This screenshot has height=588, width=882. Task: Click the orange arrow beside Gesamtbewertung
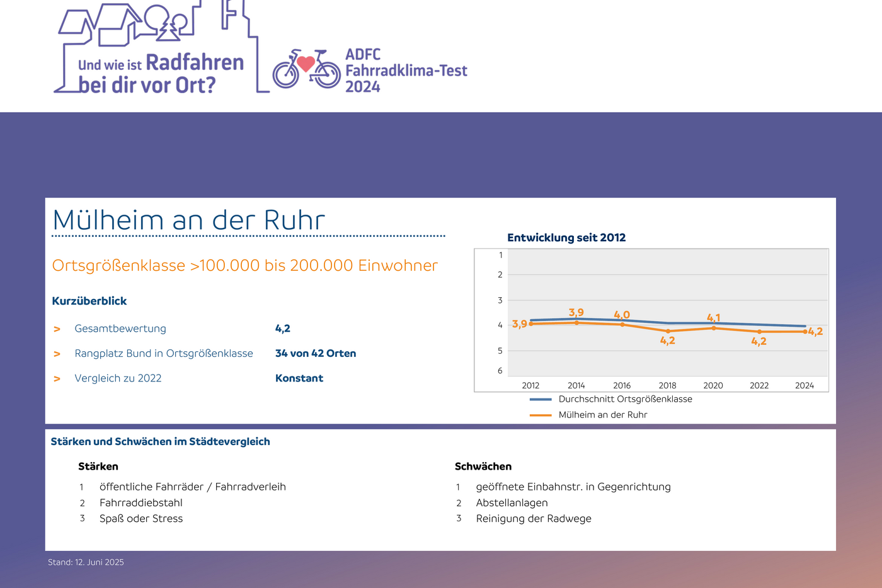point(57,329)
